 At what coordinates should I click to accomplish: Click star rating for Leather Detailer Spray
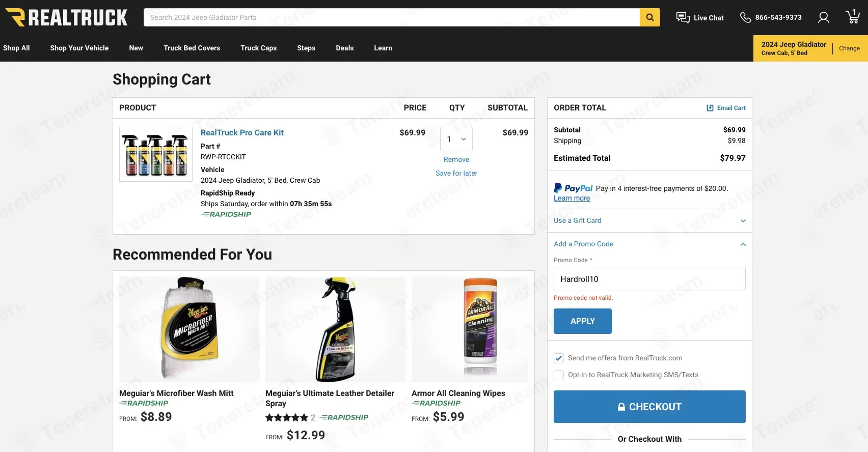pyautogui.click(x=287, y=417)
